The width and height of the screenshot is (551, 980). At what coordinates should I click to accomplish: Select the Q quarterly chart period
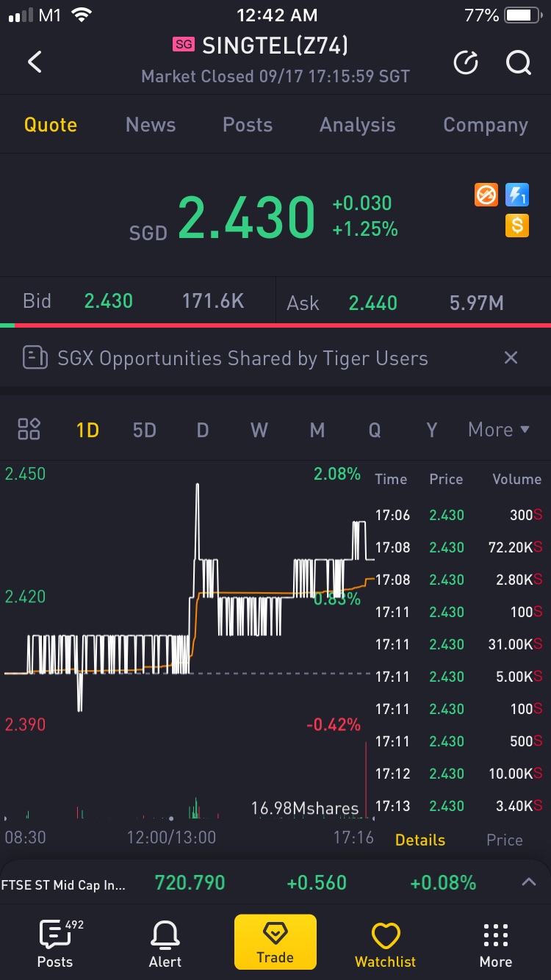click(x=375, y=429)
